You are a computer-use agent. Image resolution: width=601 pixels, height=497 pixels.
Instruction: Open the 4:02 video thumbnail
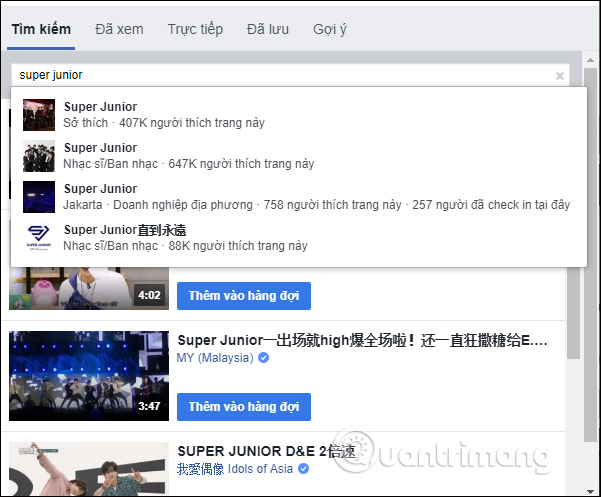point(89,289)
